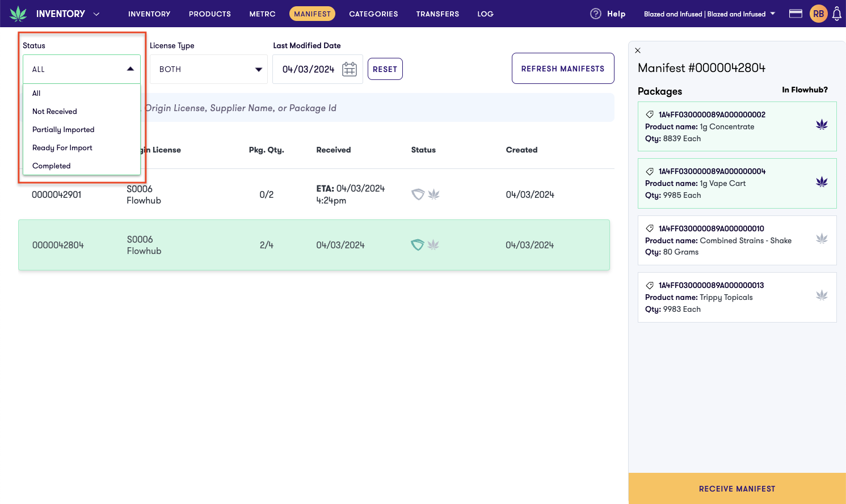Click the Flowhub leaf logo
The image size is (846, 504).
18,14
